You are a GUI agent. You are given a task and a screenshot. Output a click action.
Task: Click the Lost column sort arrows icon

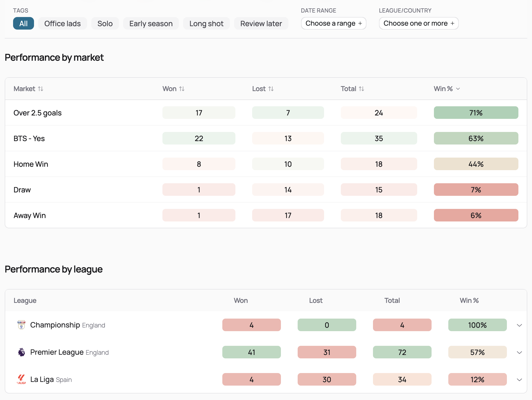tap(271, 89)
